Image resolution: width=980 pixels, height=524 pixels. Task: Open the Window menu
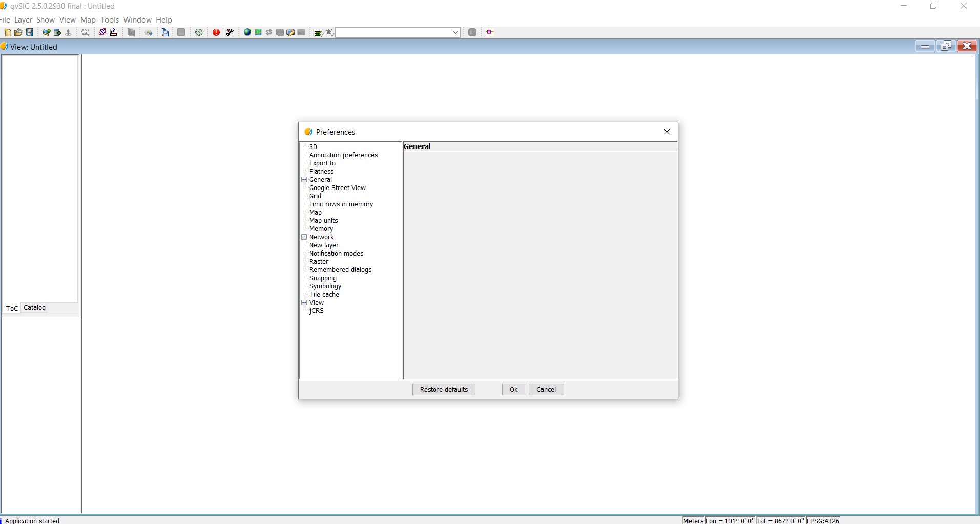(x=137, y=20)
